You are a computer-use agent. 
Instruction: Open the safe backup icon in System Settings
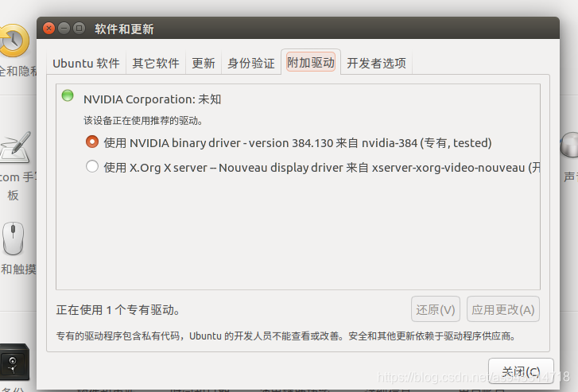click(15, 362)
